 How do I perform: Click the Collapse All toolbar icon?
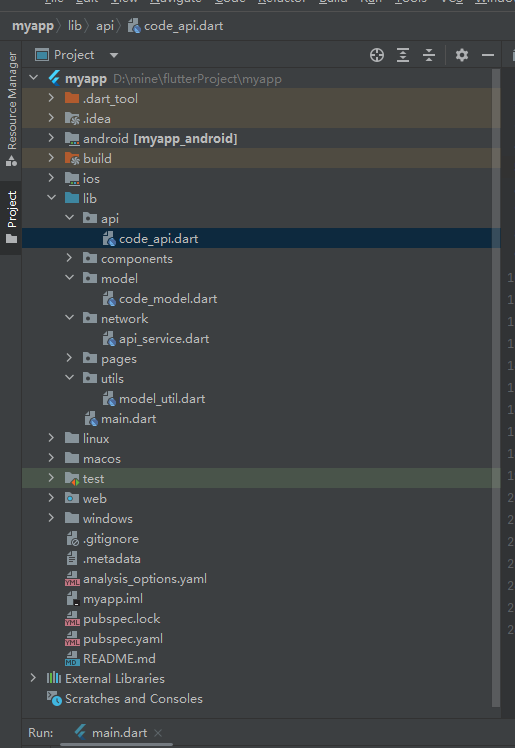pos(429,55)
